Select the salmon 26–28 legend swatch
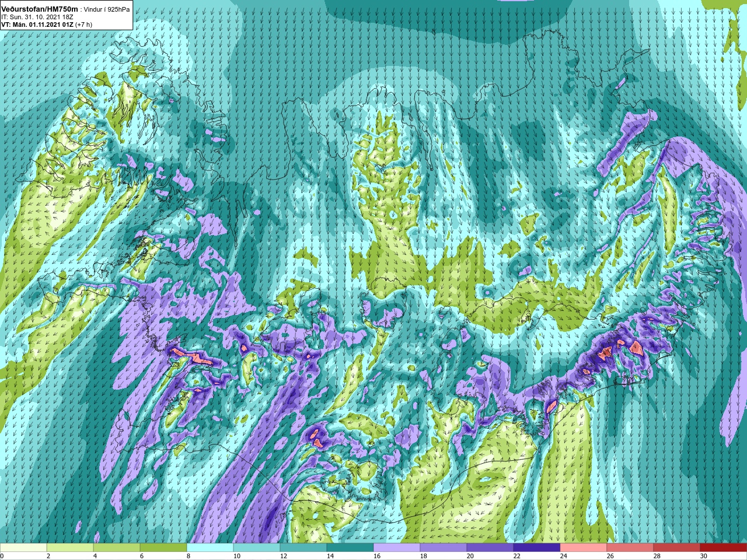747x560 pixels. tap(630, 548)
